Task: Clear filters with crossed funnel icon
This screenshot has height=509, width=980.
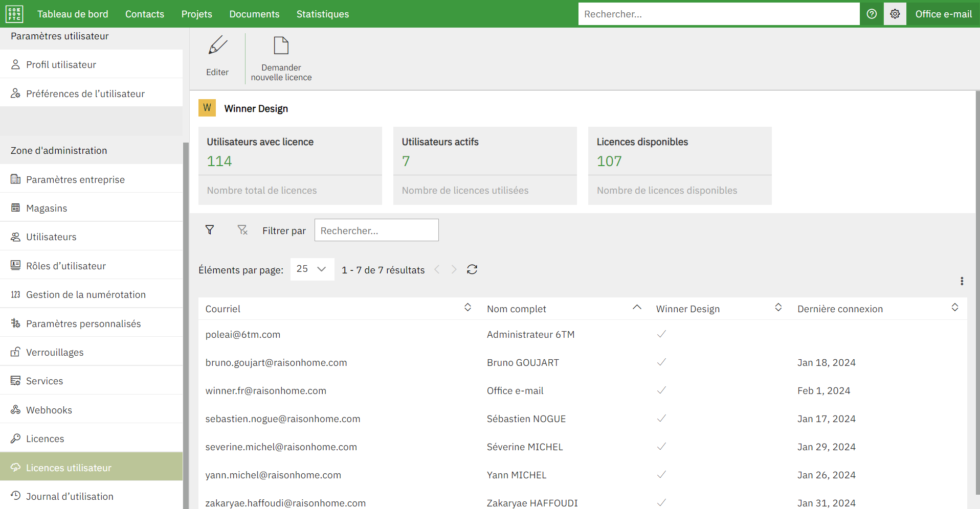Action: [x=242, y=230]
